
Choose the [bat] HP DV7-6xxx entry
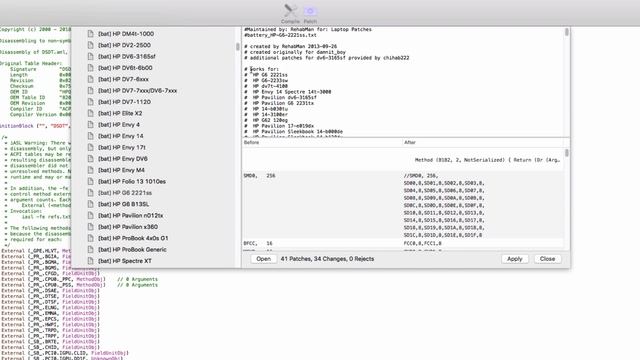123,79
